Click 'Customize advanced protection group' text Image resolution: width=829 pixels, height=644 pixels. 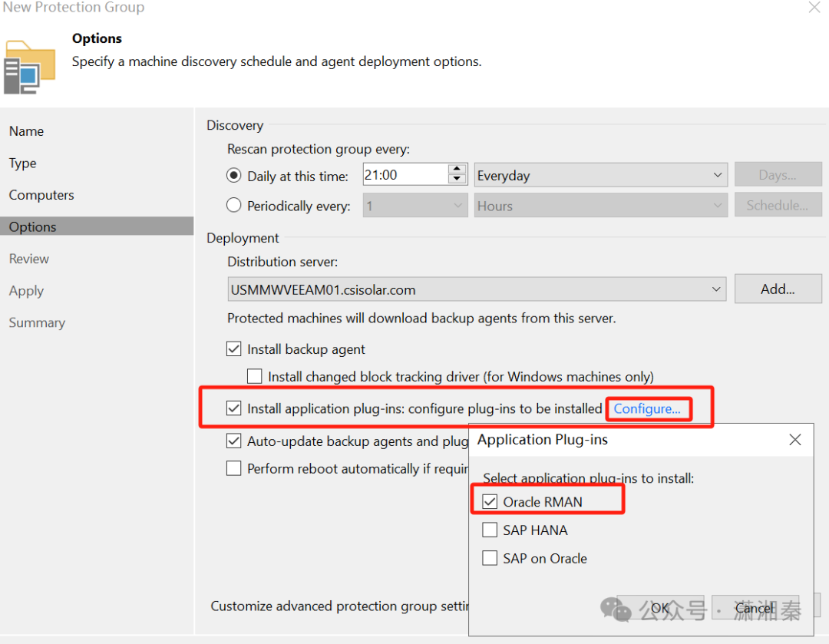(339, 606)
